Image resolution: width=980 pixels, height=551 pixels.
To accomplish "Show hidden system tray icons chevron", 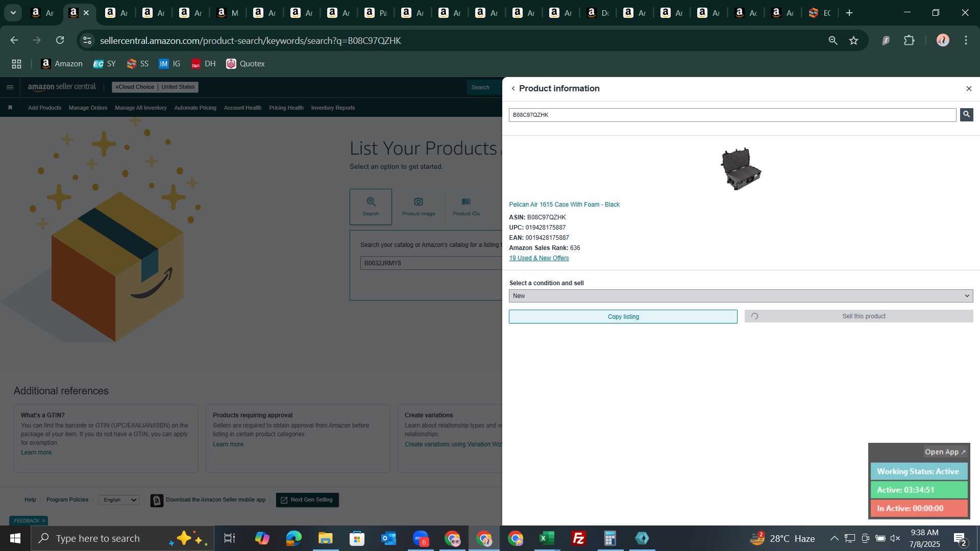I will coord(834,538).
